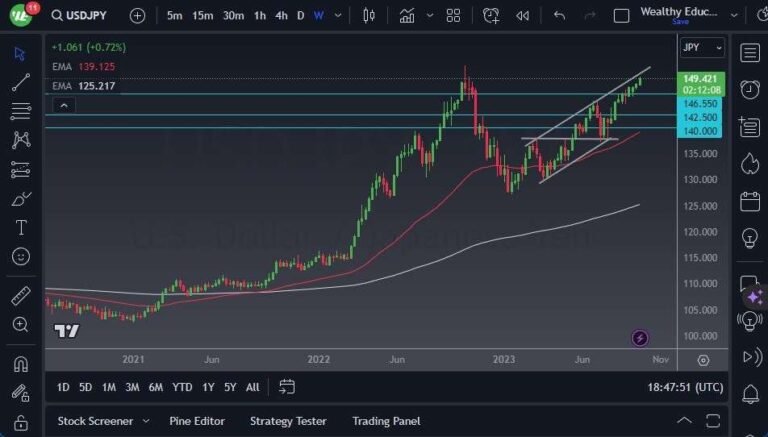Click the purple lightning event marker
Image resolution: width=768 pixels, height=437 pixels.
pos(640,338)
